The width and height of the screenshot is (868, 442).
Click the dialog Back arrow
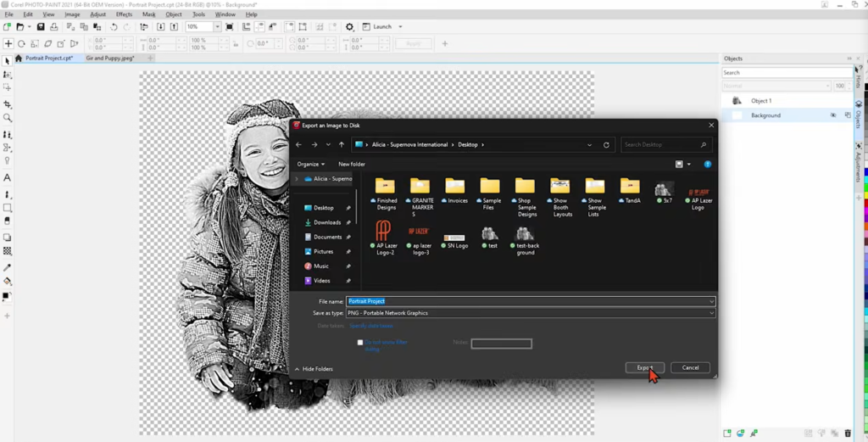point(298,144)
